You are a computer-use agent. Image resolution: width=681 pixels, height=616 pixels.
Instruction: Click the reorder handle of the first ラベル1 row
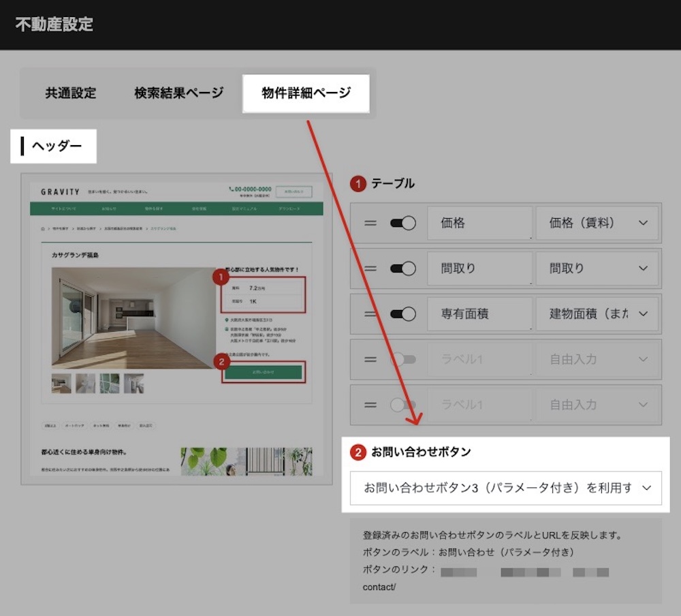[370, 360]
